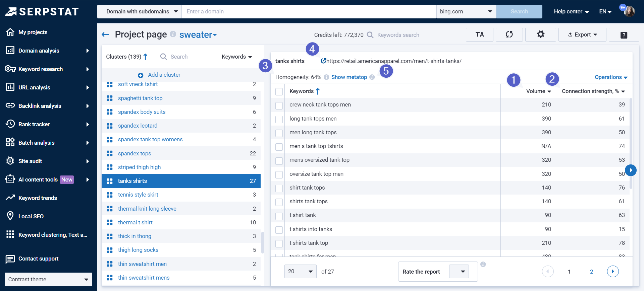Viewport: 644px width, 291px height.
Task: Toggle the select-all keywords checkbox
Action: tap(279, 91)
